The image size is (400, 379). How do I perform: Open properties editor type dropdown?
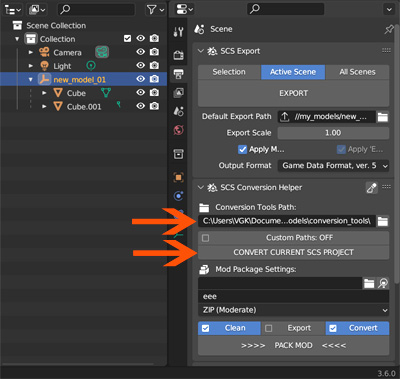185,10
